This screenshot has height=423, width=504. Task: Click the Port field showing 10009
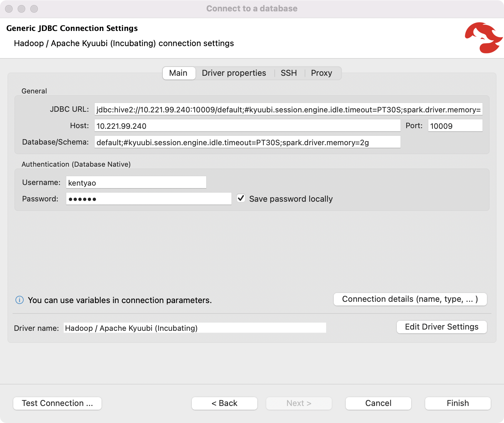(x=455, y=126)
